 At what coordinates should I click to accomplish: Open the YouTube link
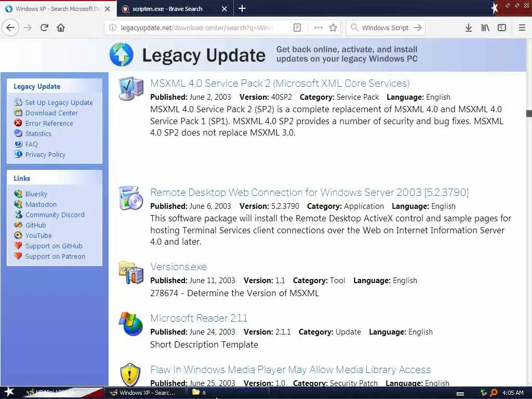coord(38,236)
